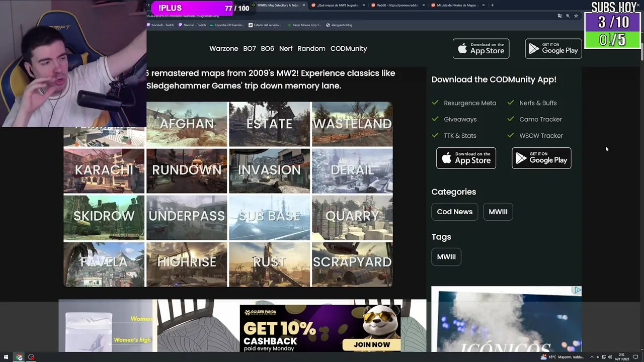The height and width of the screenshot is (362, 644).
Task: Select the Favela map thumbnail
Action: 104,263
